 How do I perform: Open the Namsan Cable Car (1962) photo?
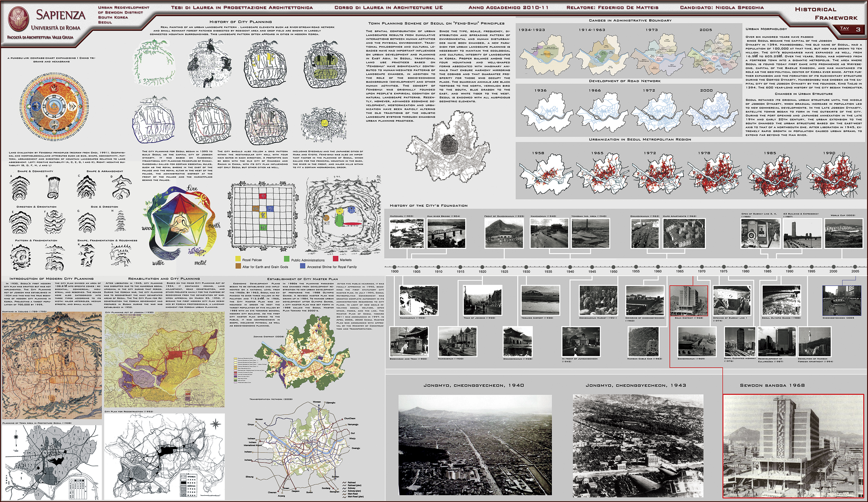pos(643,341)
